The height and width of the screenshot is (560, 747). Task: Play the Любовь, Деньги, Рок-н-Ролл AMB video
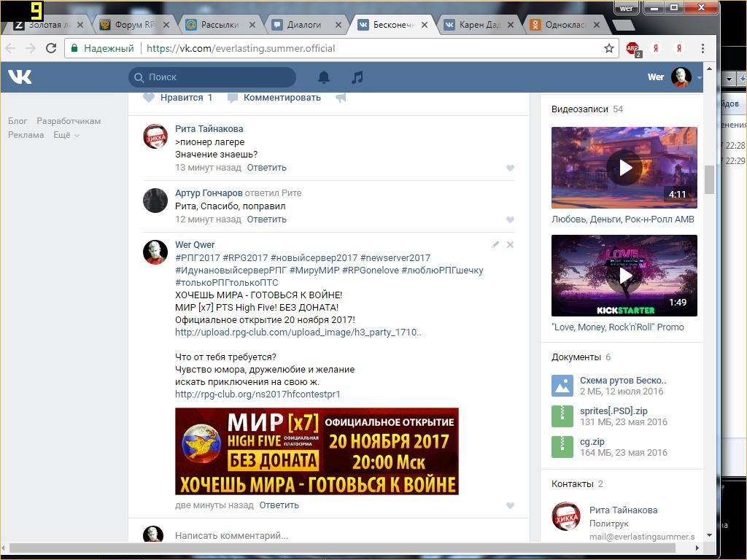coord(624,168)
